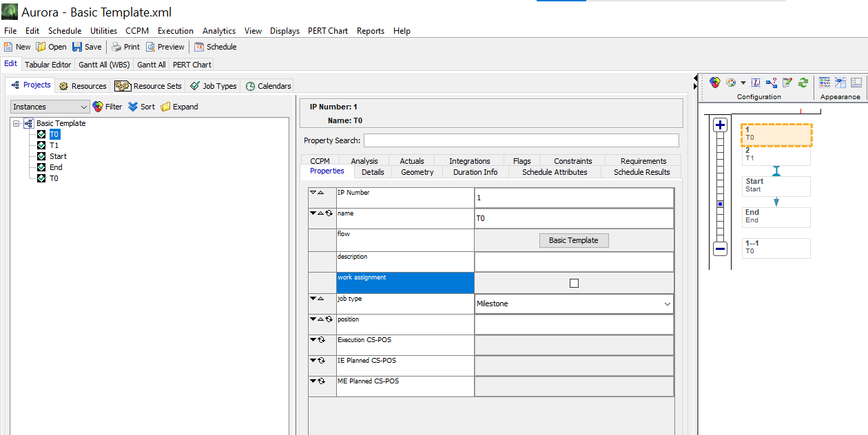Click the Filter icon above project tree
Viewport: 868px width, 435px height.
98,107
